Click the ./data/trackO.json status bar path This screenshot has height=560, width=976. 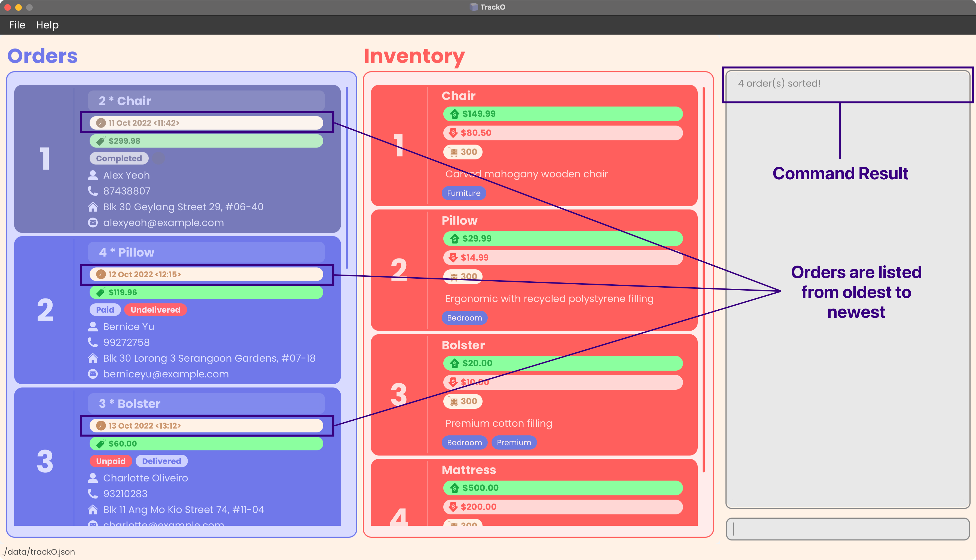tap(38, 552)
